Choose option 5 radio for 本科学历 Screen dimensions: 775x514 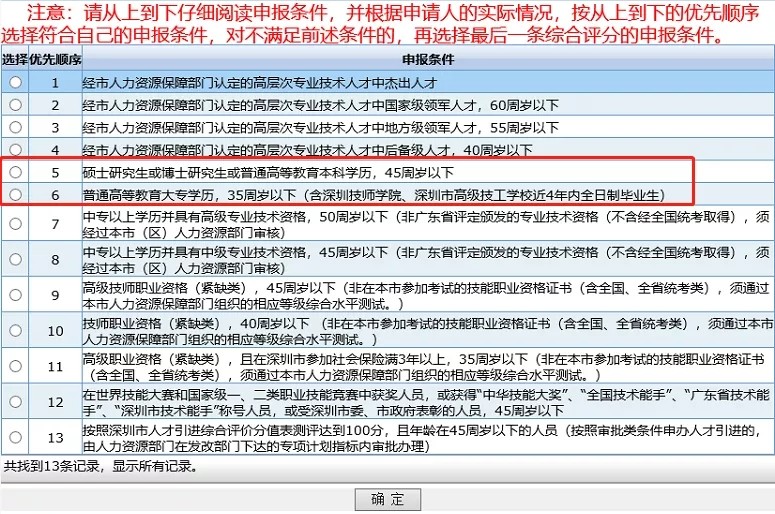pos(15,172)
